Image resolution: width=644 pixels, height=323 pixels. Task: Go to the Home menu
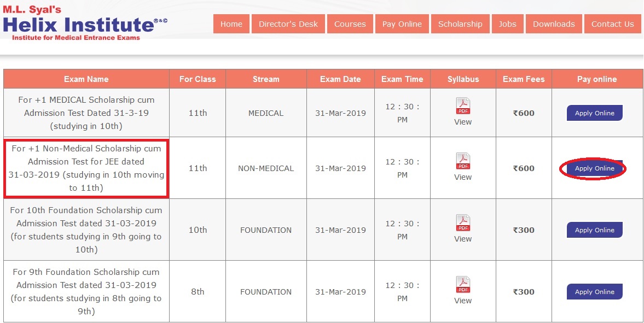[231, 24]
